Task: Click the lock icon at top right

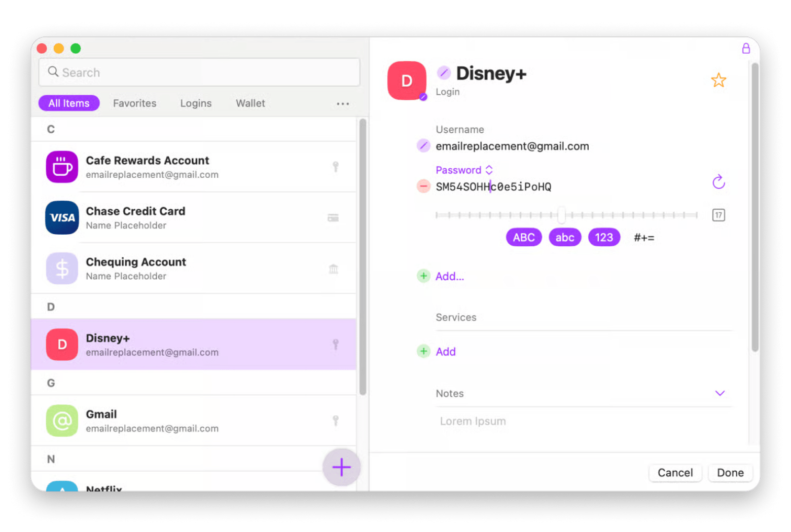Action: click(x=745, y=48)
